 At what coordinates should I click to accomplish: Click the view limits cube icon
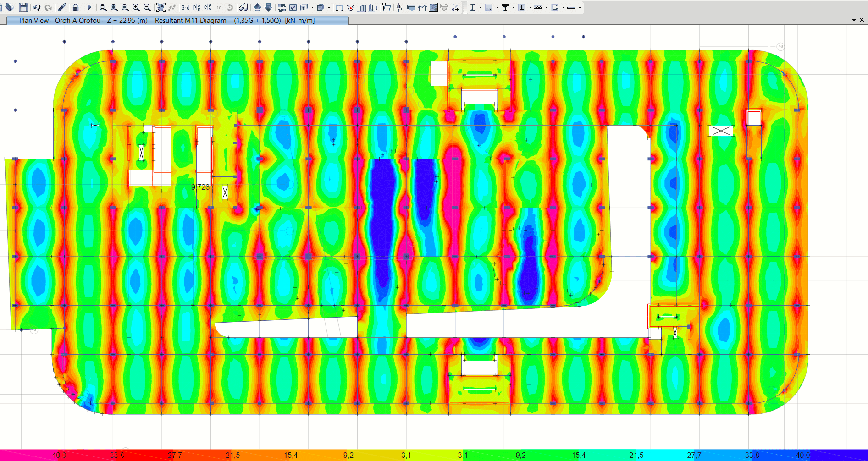tap(304, 7)
